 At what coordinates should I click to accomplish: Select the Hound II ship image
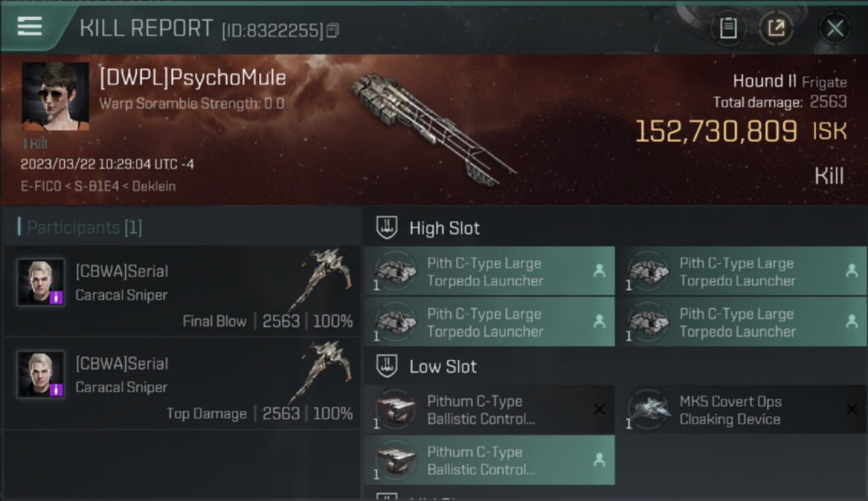(433, 128)
